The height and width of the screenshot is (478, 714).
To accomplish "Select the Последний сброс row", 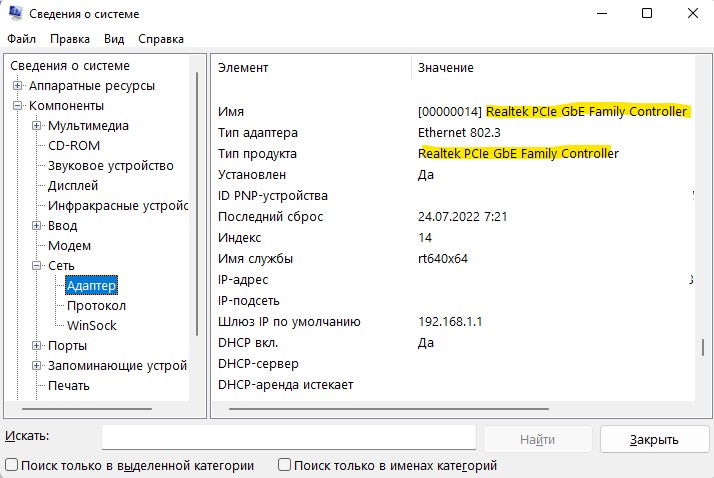I will (453, 216).
